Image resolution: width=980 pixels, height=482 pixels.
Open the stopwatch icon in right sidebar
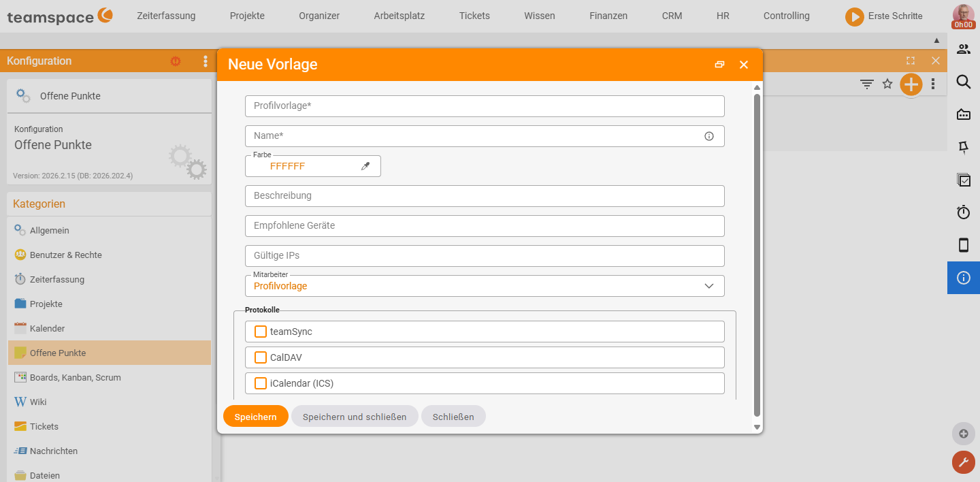point(964,212)
